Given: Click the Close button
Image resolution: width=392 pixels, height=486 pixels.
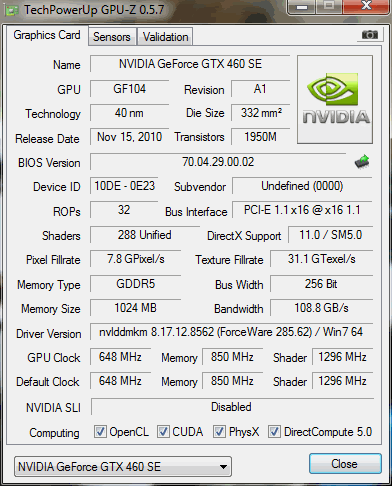Looking at the screenshot, I should pos(345,464).
